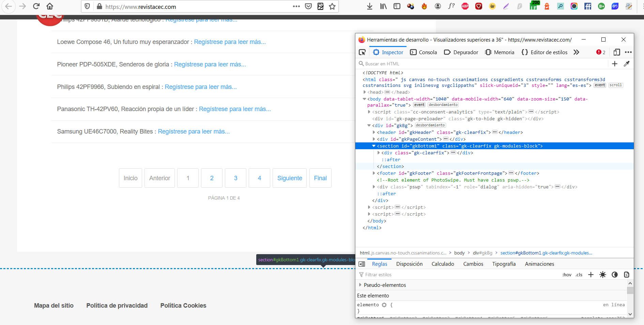644x325 pixels.
Task: Click the scroll badge on html element
Action: click(616, 85)
